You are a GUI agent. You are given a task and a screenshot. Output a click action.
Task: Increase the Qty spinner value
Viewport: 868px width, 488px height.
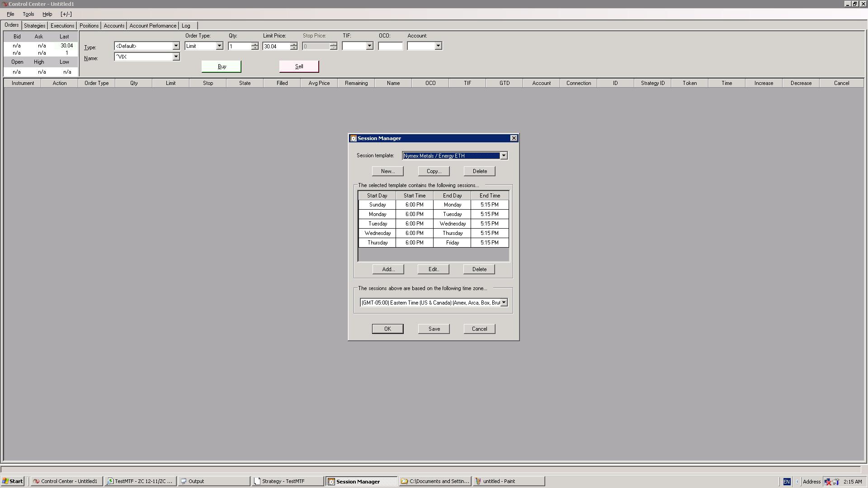click(255, 44)
